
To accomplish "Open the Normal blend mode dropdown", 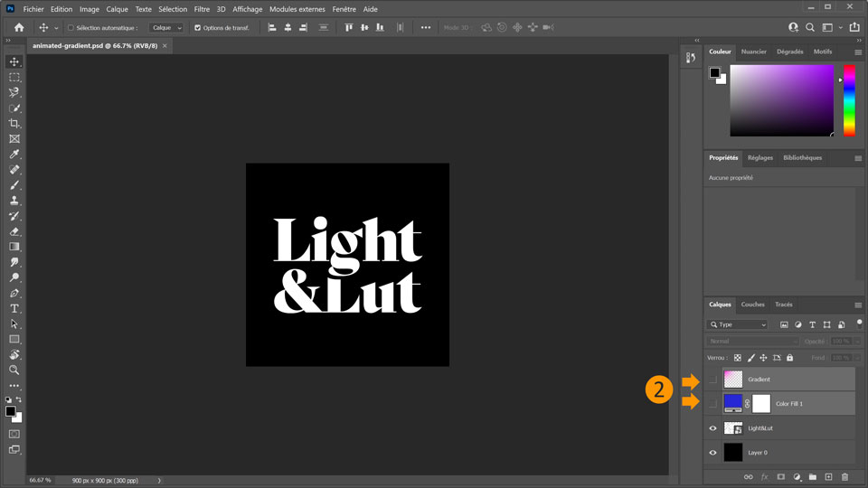I will [x=753, y=342].
